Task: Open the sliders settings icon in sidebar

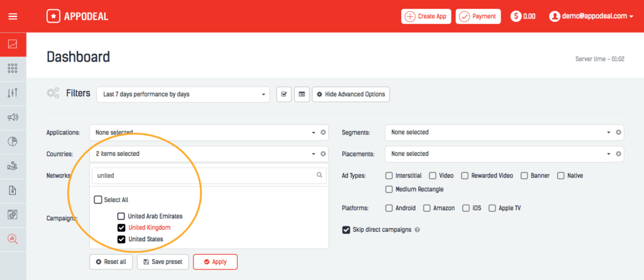Action: click(13, 93)
